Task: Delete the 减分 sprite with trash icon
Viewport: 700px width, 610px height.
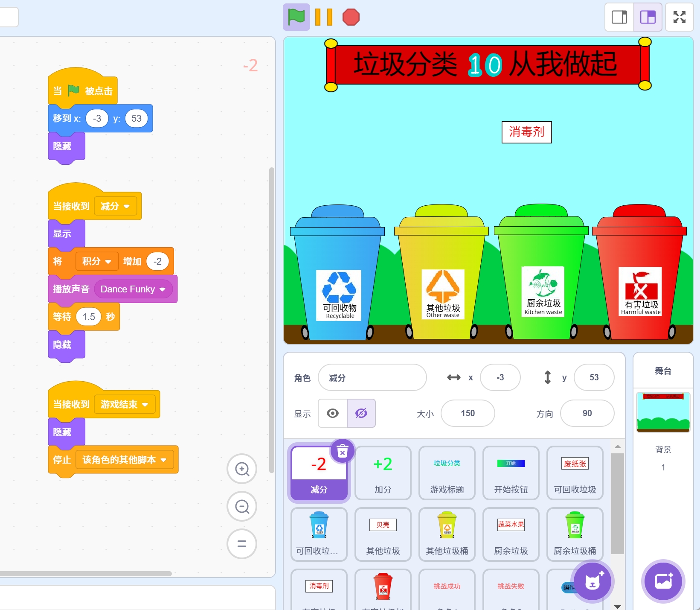Action: (x=342, y=451)
